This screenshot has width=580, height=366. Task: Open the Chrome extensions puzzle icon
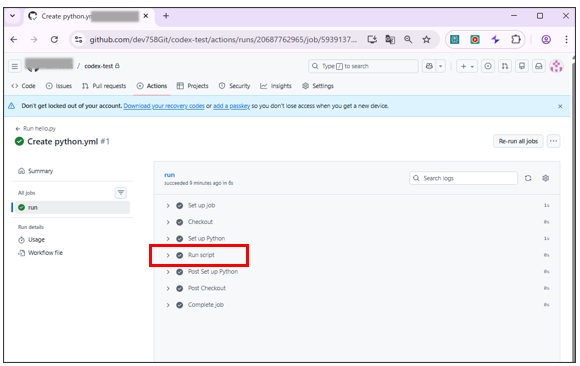516,40
